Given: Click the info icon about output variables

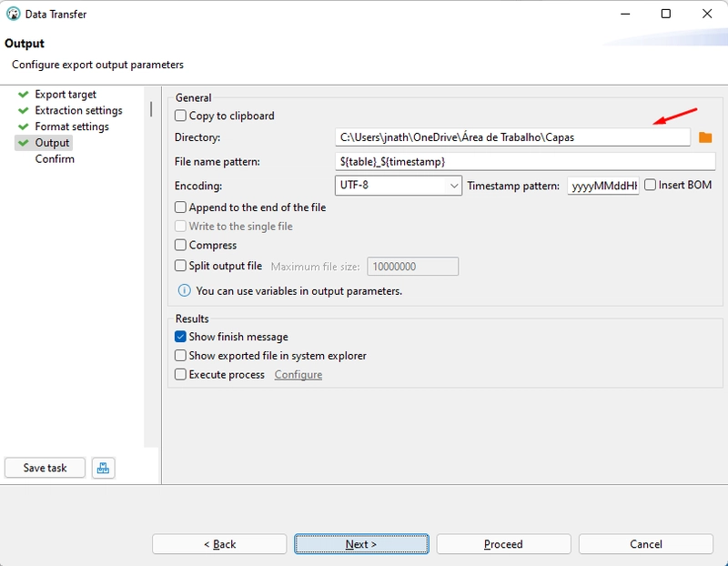Looking at the screenshot, I should [x=184, y=291].
